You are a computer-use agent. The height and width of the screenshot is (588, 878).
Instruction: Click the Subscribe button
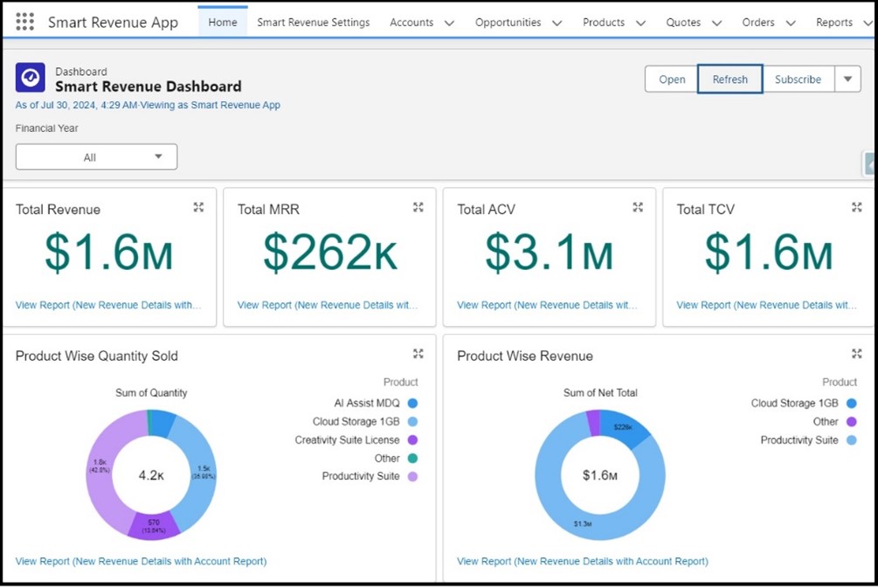click(x=798, y=79)
